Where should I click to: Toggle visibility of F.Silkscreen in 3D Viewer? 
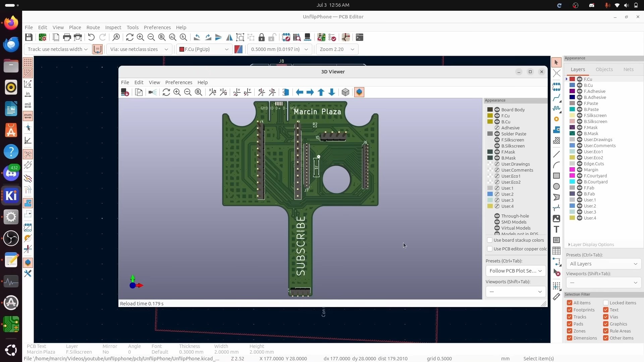497,140
